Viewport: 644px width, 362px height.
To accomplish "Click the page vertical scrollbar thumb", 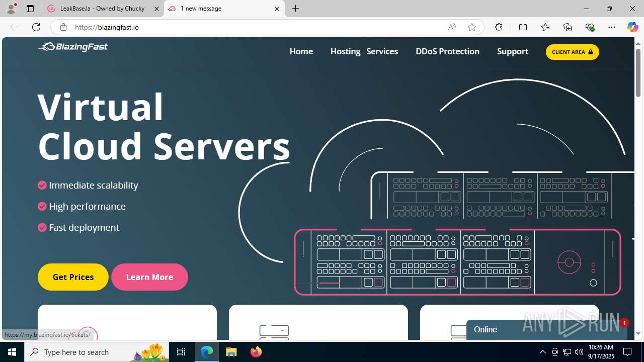I will point(638,73).
